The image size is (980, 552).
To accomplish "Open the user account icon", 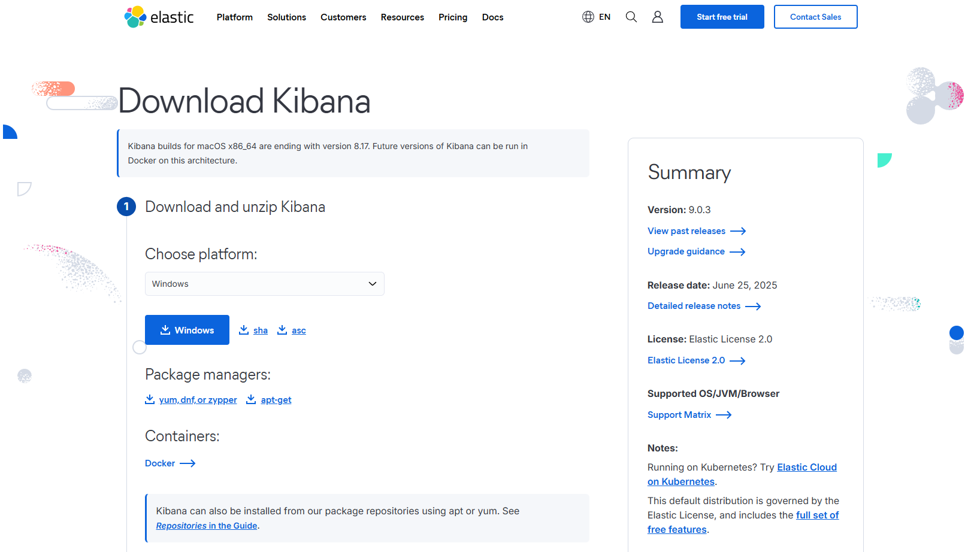I will (658, 17).
